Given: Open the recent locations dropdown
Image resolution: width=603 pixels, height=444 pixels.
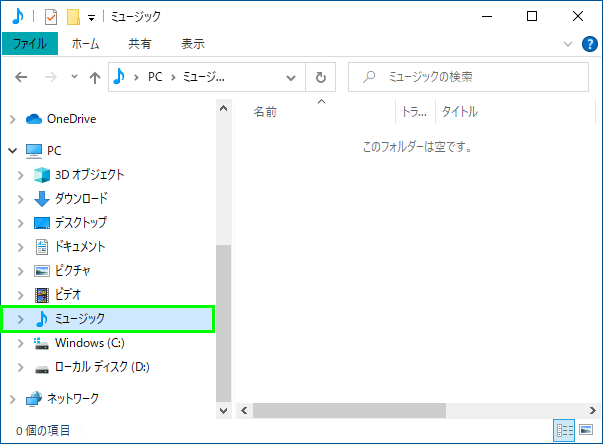Looking at the screenshot, I should coord(75,76).
